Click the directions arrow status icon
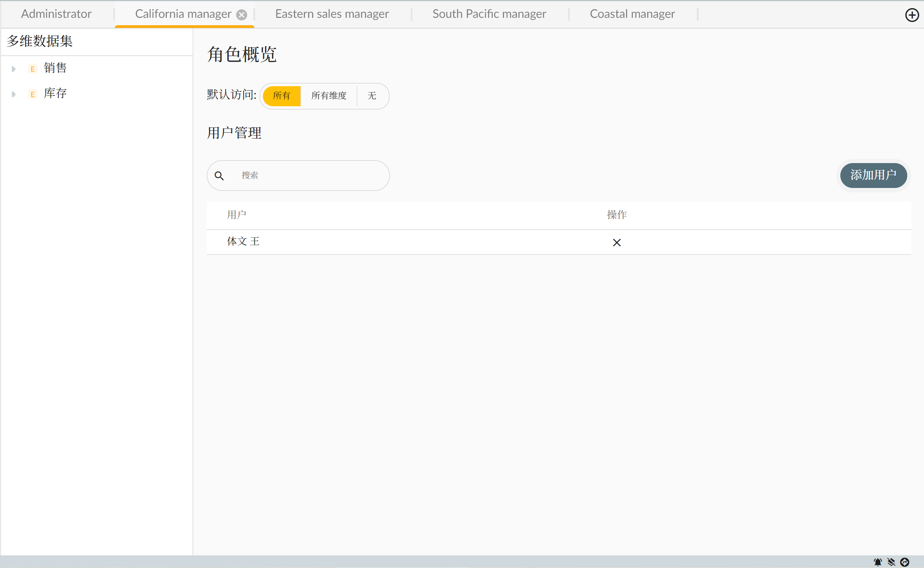Screen dimensions: 924x568 [904, 562]
